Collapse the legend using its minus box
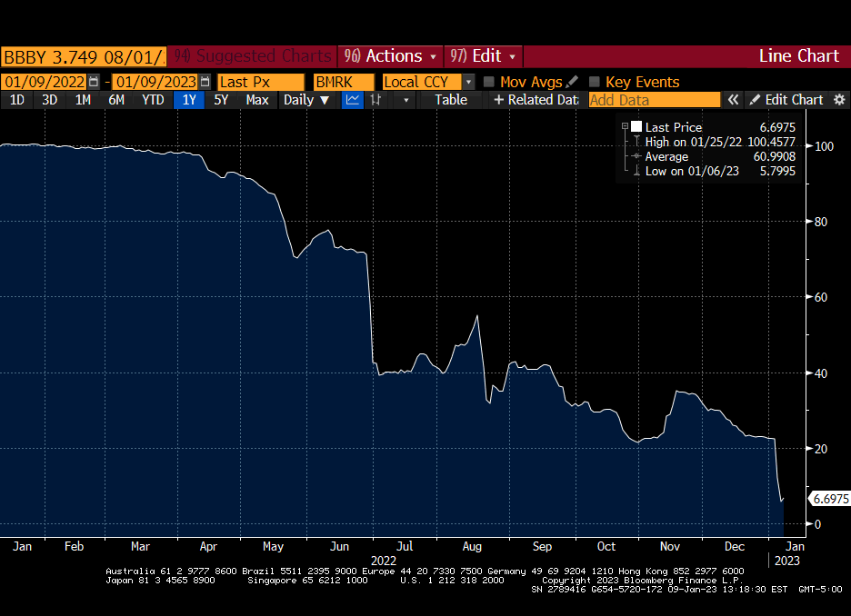Viewport: 851px width, 616px height. tap(625, 126)
